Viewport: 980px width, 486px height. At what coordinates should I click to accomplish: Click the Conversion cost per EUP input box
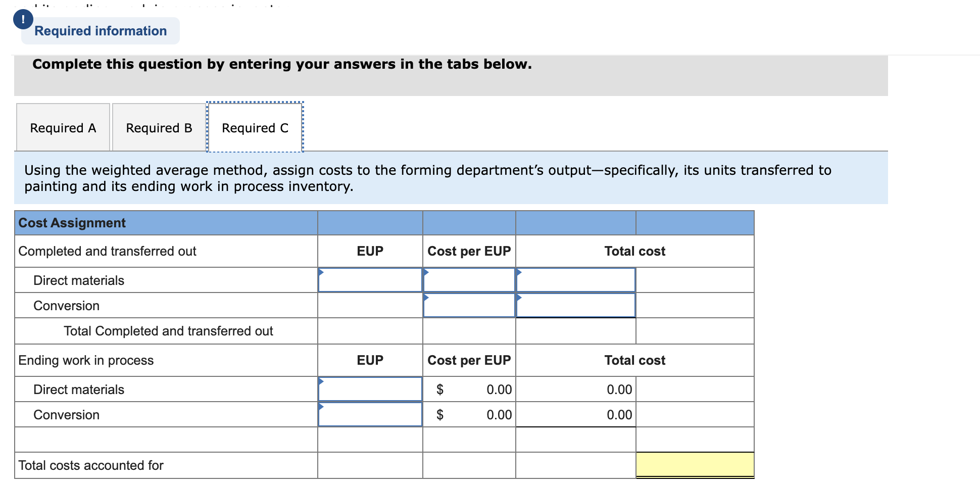(469, 306)
